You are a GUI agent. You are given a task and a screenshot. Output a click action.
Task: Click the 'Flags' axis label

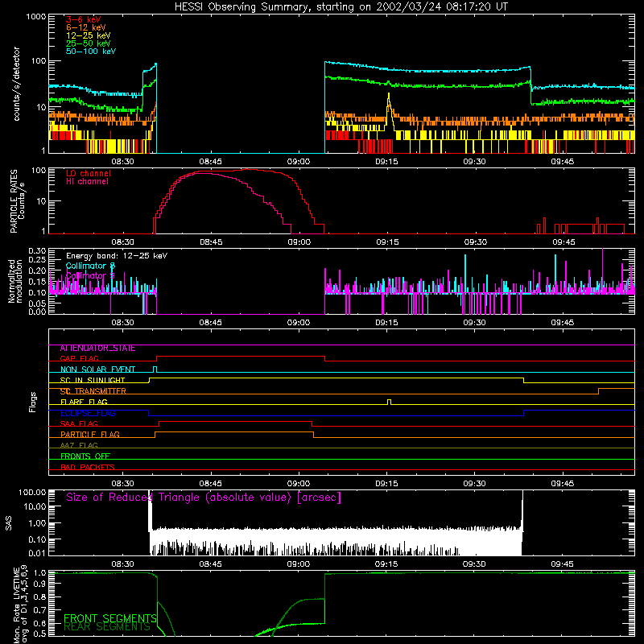33,402
